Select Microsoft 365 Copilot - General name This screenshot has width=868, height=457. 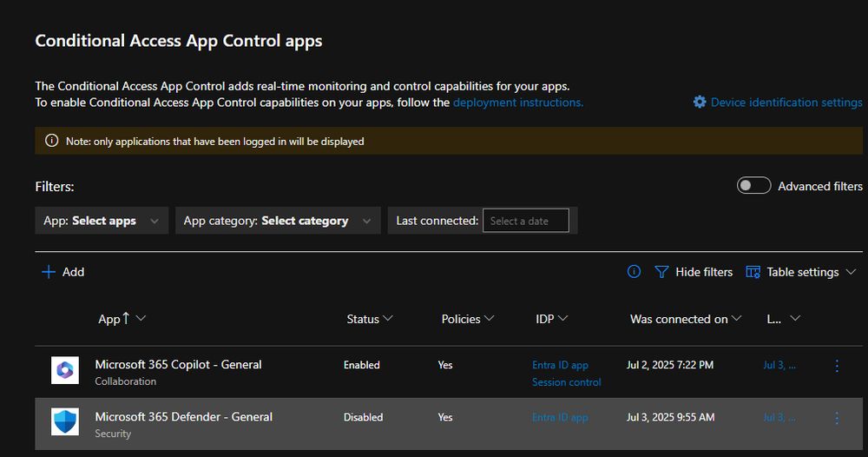point(178,365)
